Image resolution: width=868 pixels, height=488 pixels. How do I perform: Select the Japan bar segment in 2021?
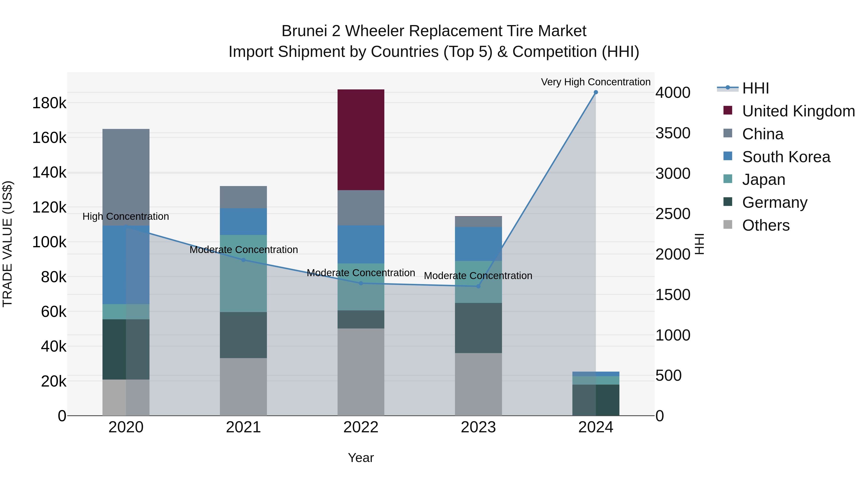(x=244, y=274)
